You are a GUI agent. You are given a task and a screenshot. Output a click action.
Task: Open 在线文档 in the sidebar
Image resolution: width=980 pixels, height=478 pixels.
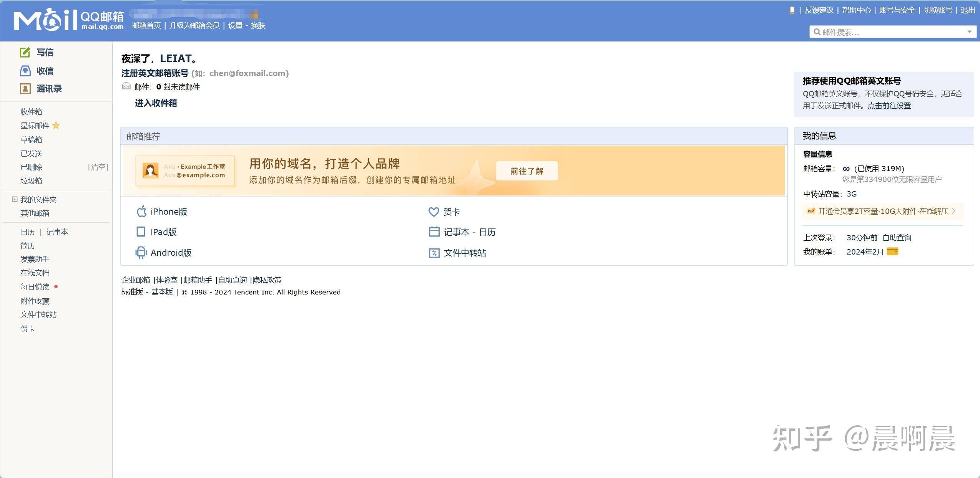click(x=35, y=273)
